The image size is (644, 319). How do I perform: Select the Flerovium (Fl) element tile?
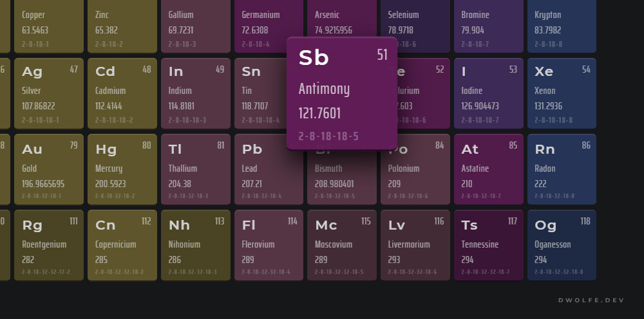269,245
